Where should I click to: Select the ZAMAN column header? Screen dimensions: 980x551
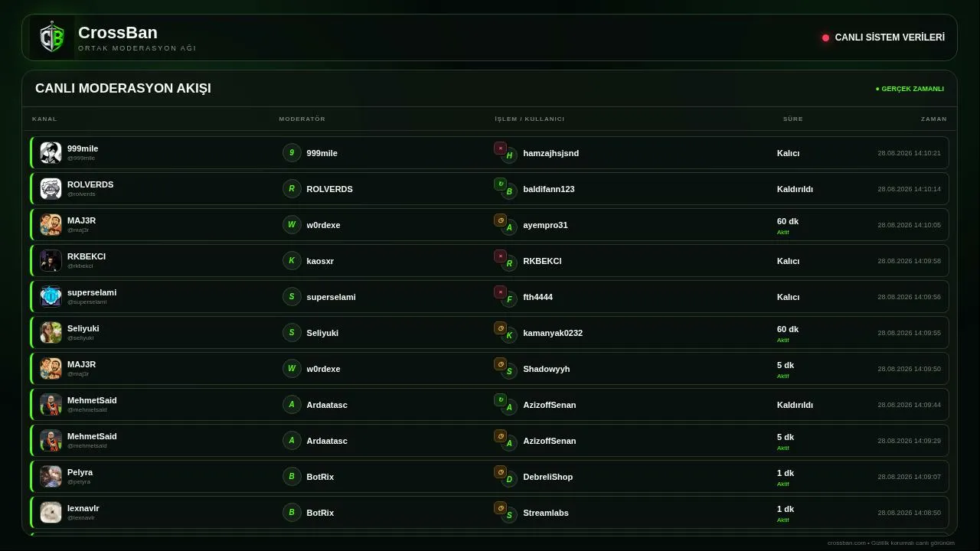click(x=933, y=119)
